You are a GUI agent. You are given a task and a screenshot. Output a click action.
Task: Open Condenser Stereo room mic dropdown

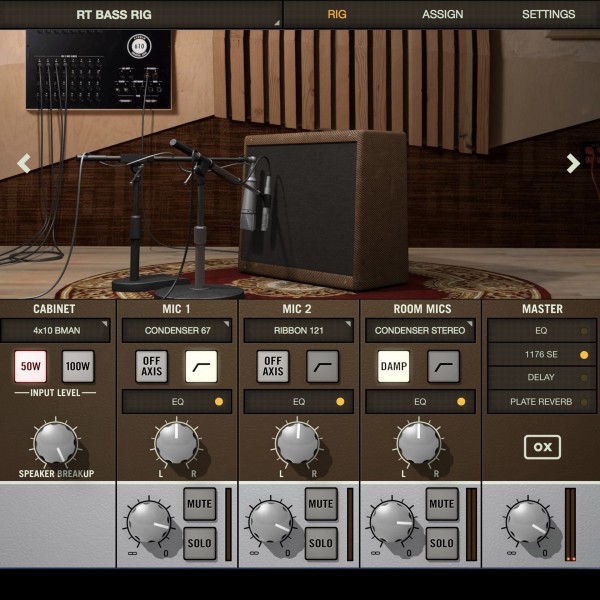[420, 330]
